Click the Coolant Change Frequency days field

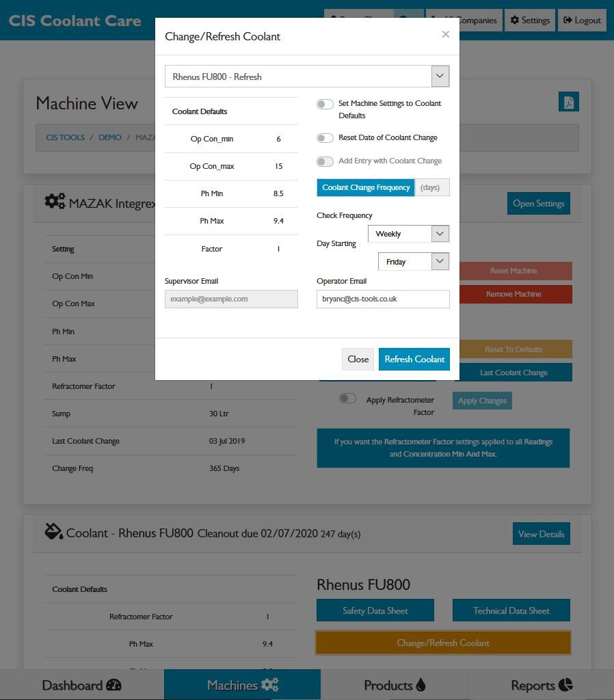point(432,187)
